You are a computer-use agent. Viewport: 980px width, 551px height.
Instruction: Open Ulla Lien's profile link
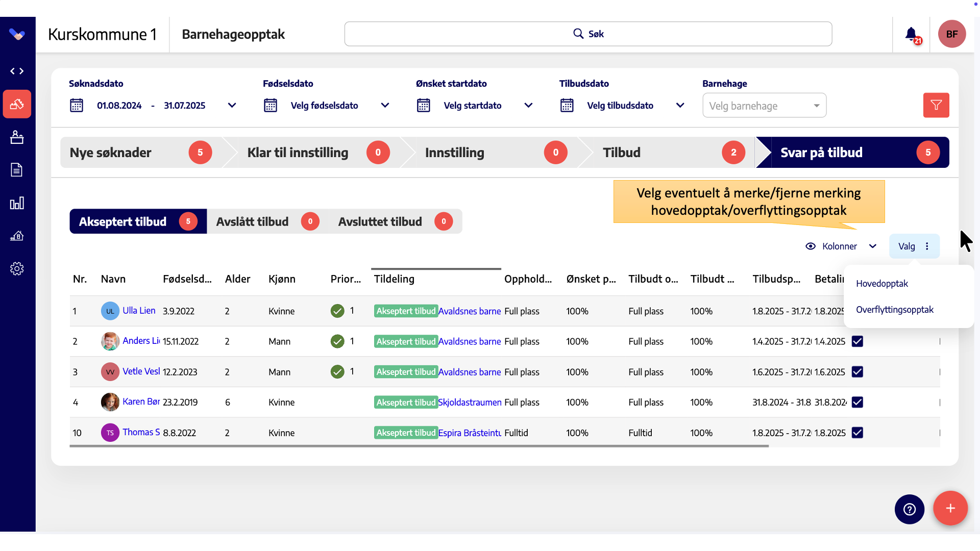pyautogui.click(x=139, y=310)
